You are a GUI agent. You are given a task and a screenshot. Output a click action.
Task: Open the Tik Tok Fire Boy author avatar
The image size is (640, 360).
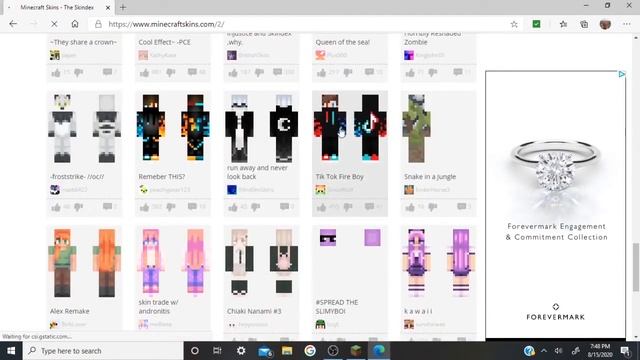point(320,190)
